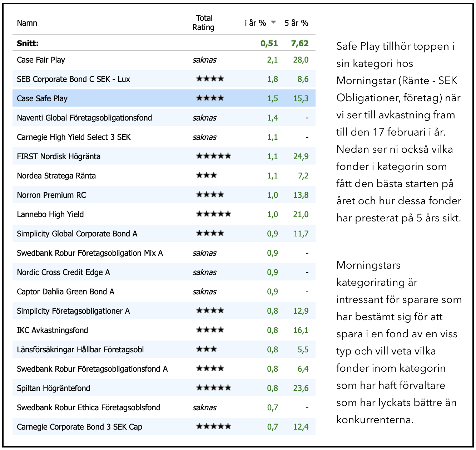Click the star rating of IKC Avkastningsfond

click(x=210, y=330)
